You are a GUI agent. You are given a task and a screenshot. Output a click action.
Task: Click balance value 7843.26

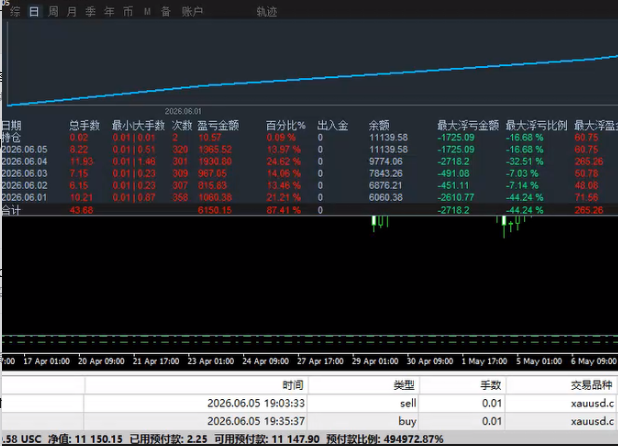point(385,173)
